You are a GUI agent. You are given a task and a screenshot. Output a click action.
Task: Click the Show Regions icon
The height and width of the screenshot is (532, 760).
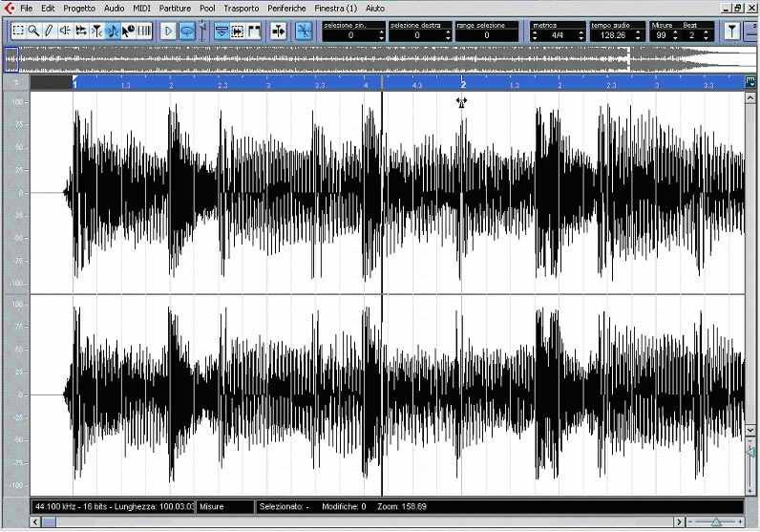coord(255,31)
